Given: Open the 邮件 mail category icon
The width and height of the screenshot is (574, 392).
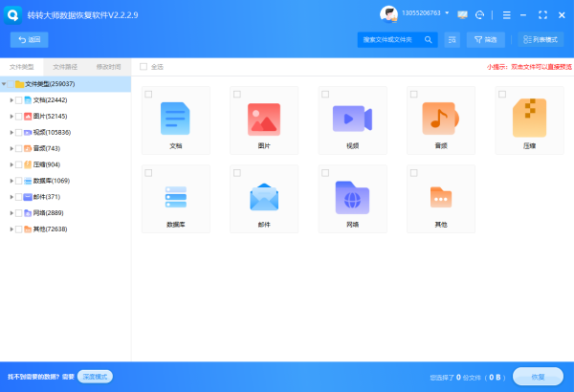Looking at the screenshot, I should tap(263, 196).
